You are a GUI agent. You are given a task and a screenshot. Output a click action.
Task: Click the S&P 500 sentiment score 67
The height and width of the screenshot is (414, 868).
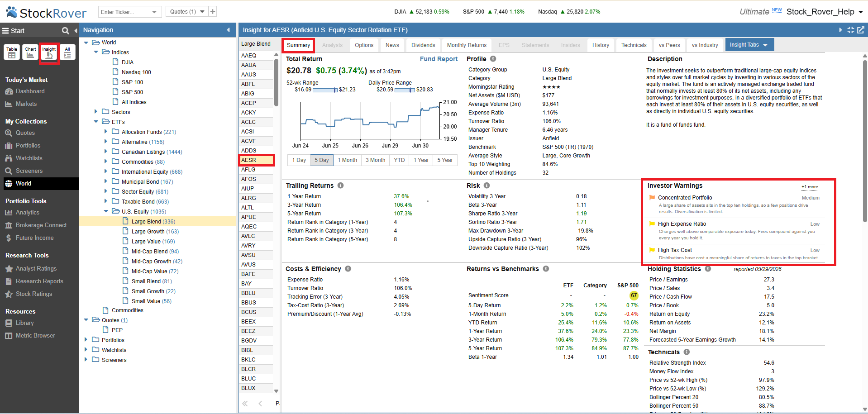tap(634, 295)
